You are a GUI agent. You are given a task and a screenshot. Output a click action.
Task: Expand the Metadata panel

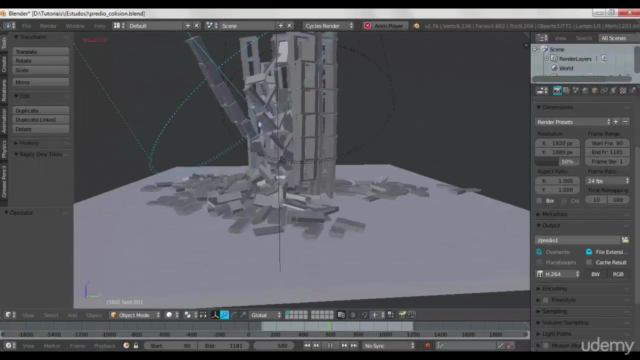[x=554, y=214]
